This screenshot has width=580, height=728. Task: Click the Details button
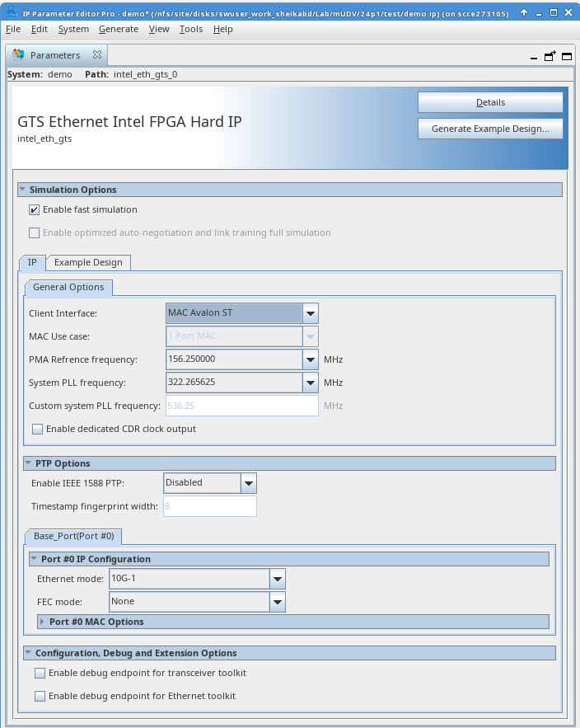[490, 102]
